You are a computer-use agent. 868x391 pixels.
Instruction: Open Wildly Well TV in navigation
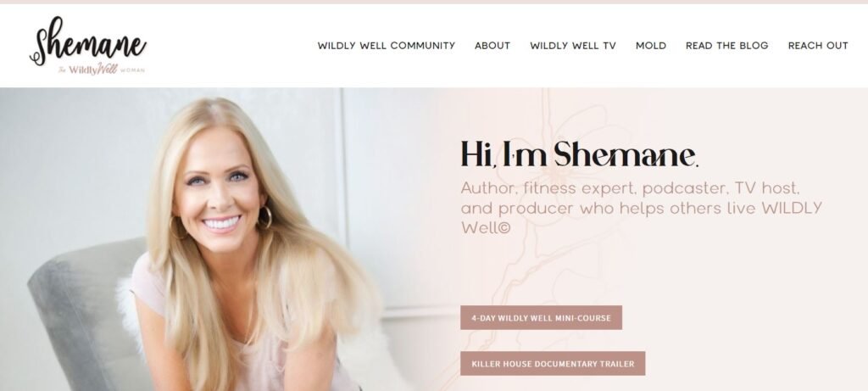572,46
